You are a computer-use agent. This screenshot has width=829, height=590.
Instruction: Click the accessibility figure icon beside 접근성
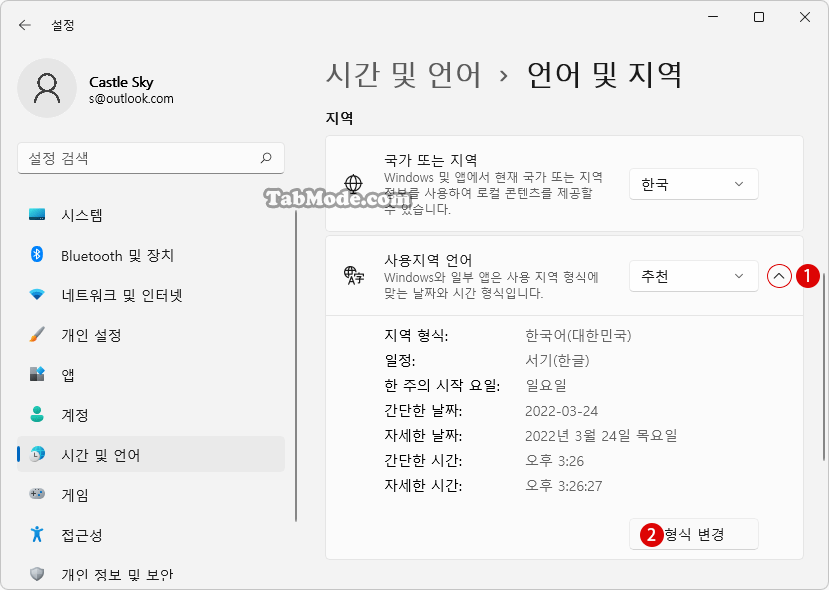click(37, 534)
